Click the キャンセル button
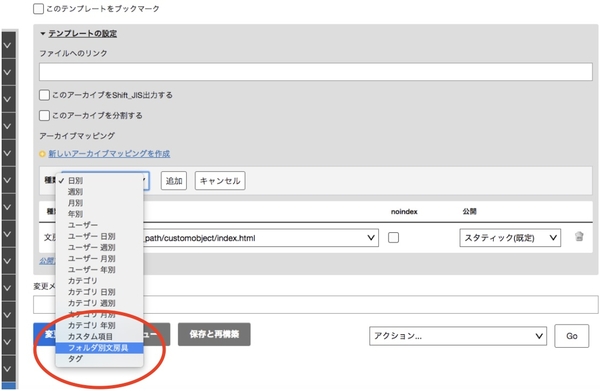The image size is (600, 391). (x=220, y=181)
